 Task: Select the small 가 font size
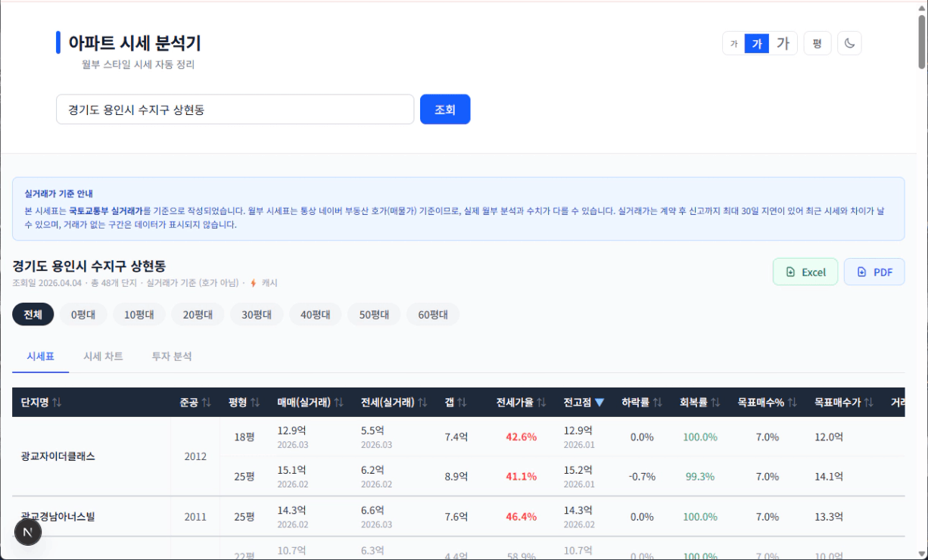click(x=733, y=44)
